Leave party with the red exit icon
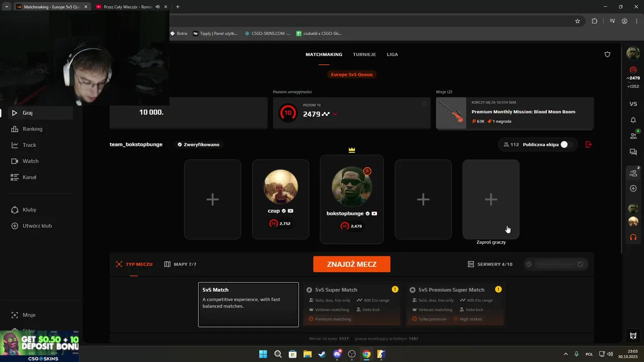The width and height of the screenshot is (644, 362). pyautogui.click(x=589, y=145)
